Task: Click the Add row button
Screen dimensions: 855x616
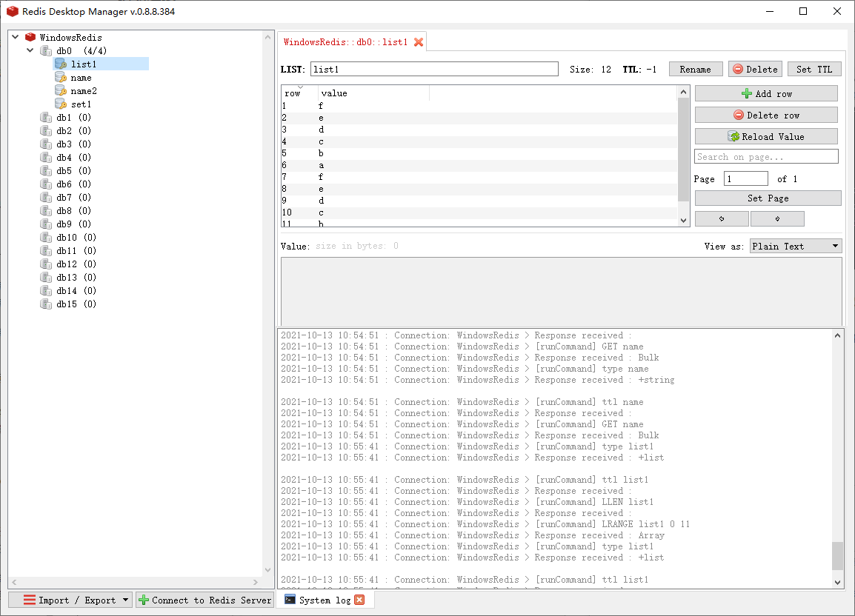Action: tap(766, 94)
